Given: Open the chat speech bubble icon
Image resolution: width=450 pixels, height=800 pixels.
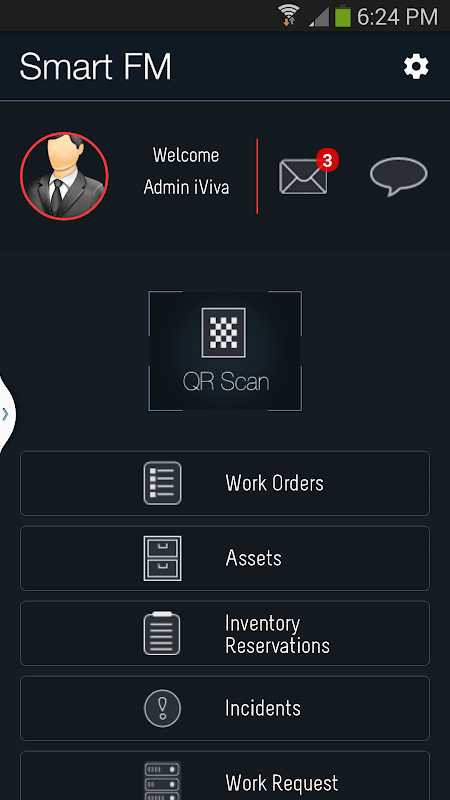Looking at the screenshot, I should 398,176.
